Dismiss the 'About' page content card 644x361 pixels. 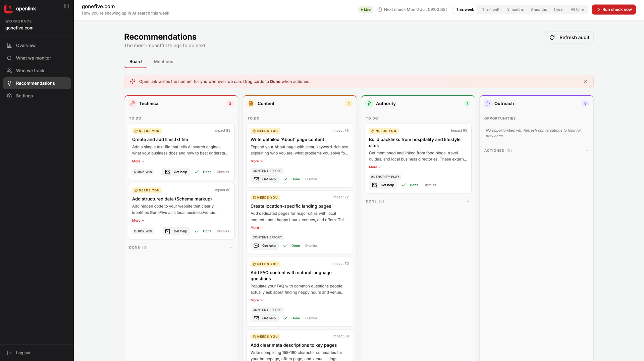[311, 179]
